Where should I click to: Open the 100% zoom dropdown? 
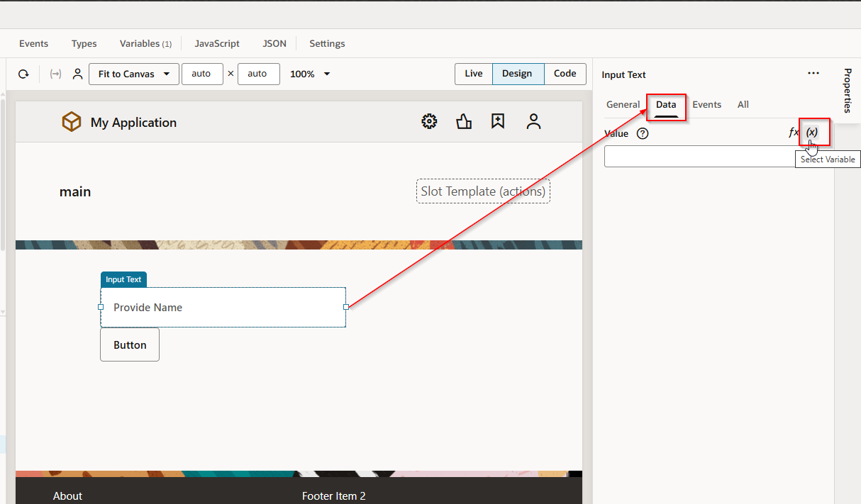[309, 74]
